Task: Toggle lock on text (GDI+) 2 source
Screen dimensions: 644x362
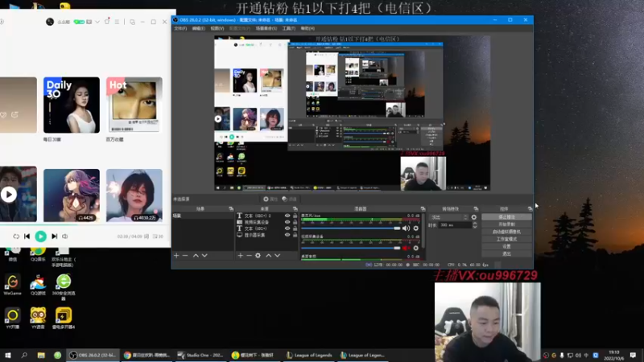Action: tap(295, 216)
